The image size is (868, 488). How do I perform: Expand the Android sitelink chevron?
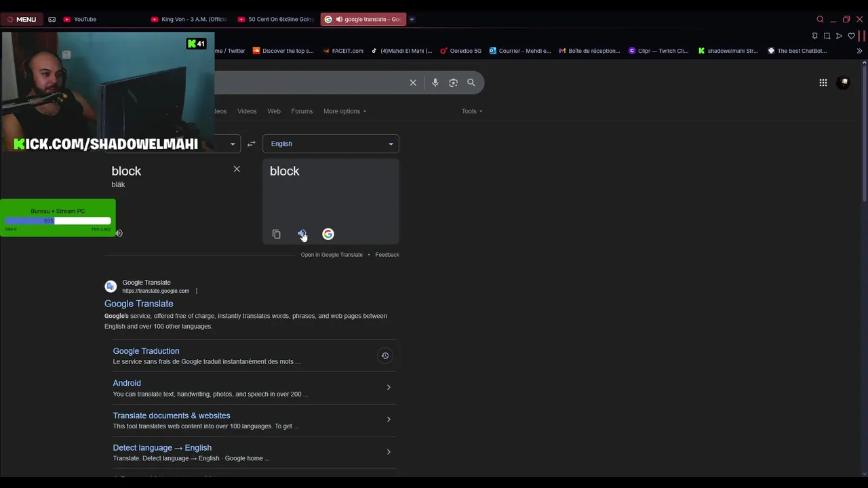pyautogui.click(x=389, y=387)
